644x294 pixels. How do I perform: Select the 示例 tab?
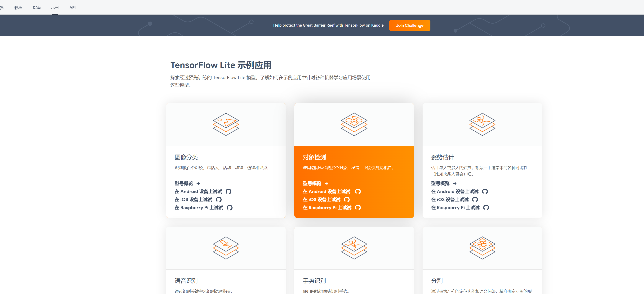(55, 7)
